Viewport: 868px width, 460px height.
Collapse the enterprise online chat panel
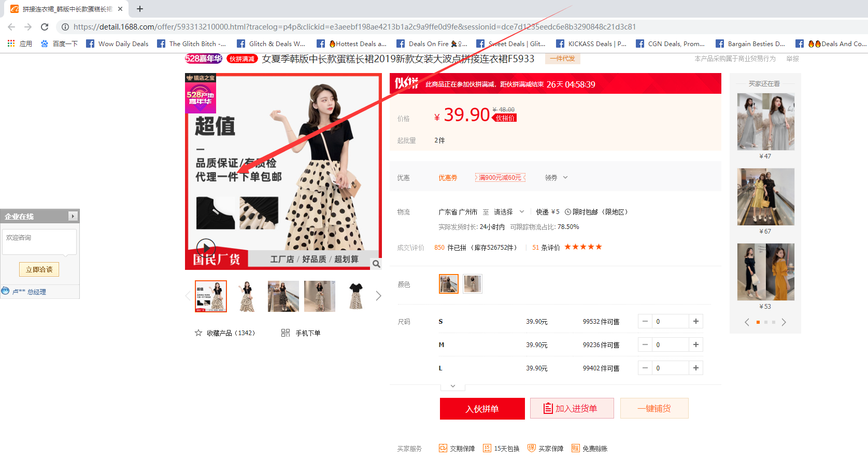point(73,216)
